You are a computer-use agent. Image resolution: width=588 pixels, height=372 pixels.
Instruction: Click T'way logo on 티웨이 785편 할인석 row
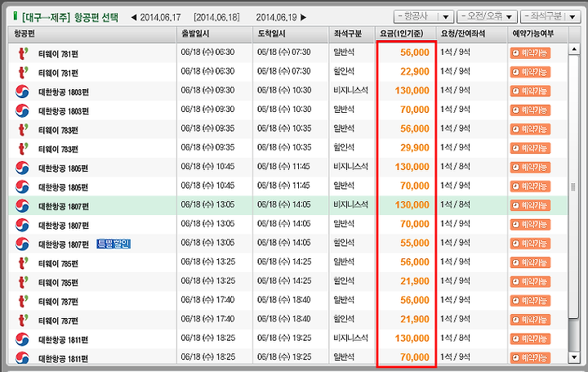coord(23,282)
